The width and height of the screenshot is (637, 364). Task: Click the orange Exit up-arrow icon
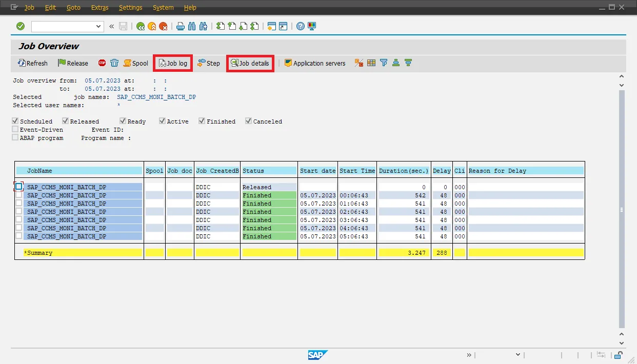[x=152, y=26]
